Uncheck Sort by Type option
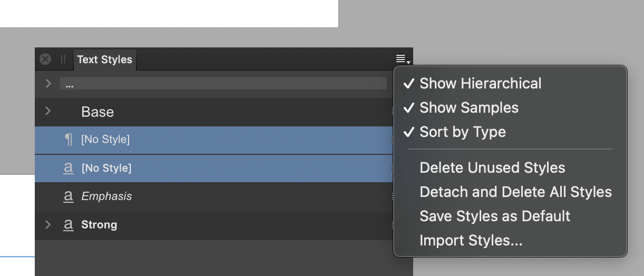644x276 pixels. 462,132
